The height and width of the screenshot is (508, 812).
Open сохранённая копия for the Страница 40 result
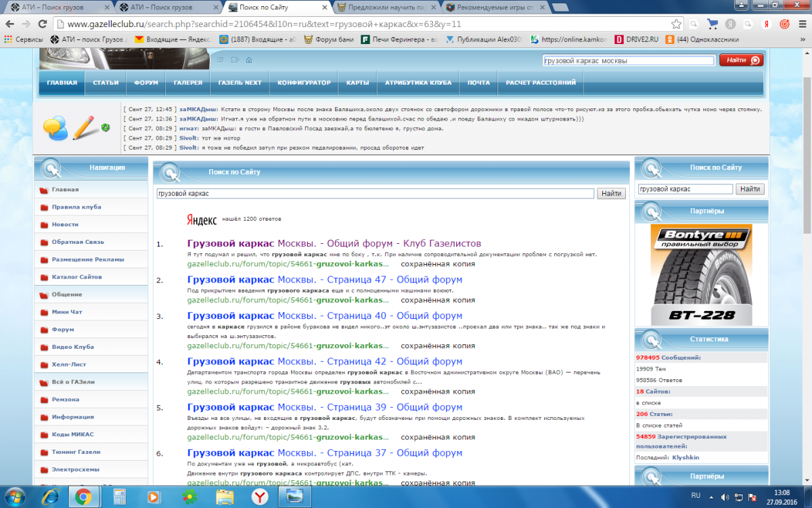(x=438, y=345)
